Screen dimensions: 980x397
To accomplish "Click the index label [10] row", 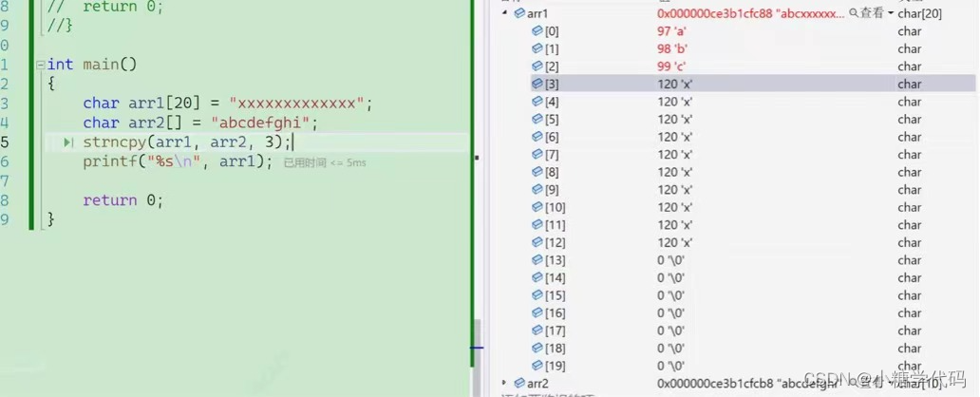I will pos(555,208).
